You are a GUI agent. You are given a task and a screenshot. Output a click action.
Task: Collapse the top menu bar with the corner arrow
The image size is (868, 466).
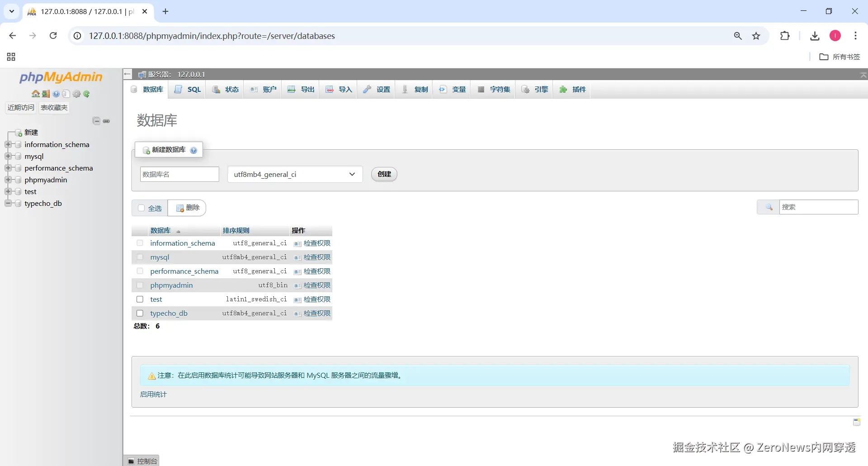coord(863,75)
